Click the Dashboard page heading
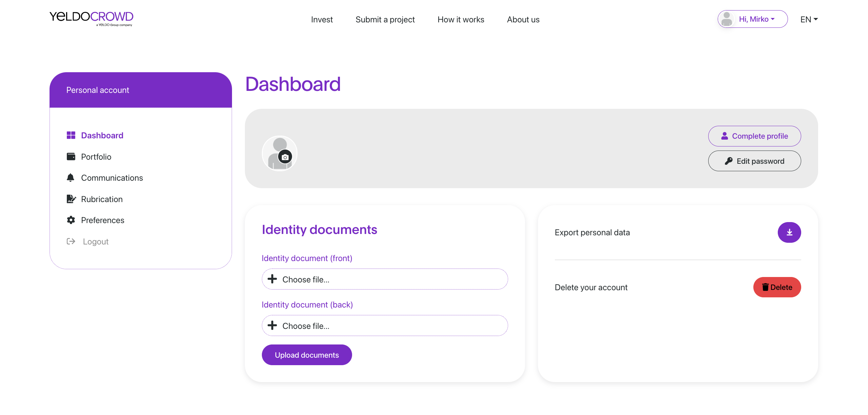Screen dimensions: 868x415 tap(293, 84)
